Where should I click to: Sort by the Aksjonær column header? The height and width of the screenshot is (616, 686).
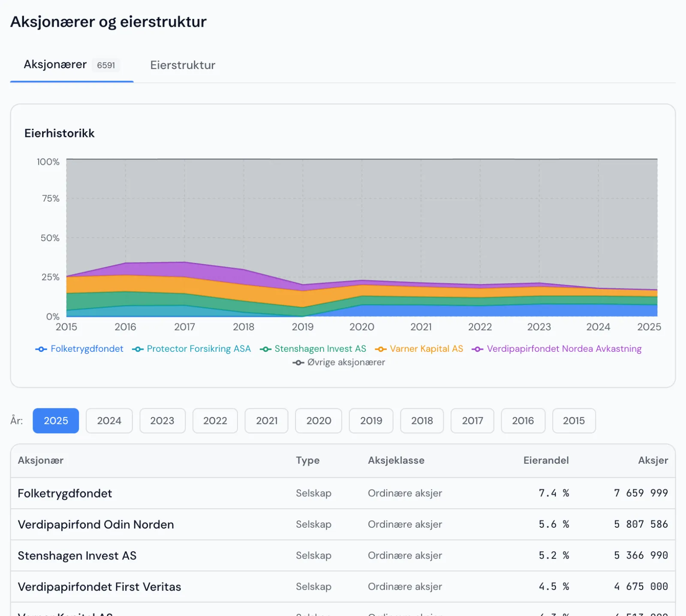coord(41,460)
